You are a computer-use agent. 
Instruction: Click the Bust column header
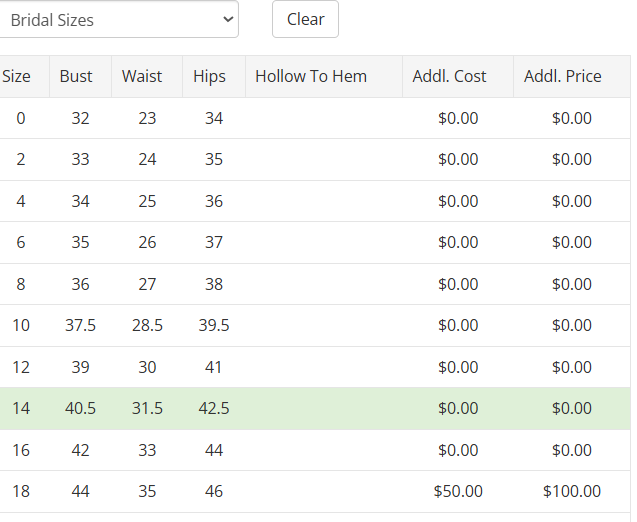pos(76,76)
